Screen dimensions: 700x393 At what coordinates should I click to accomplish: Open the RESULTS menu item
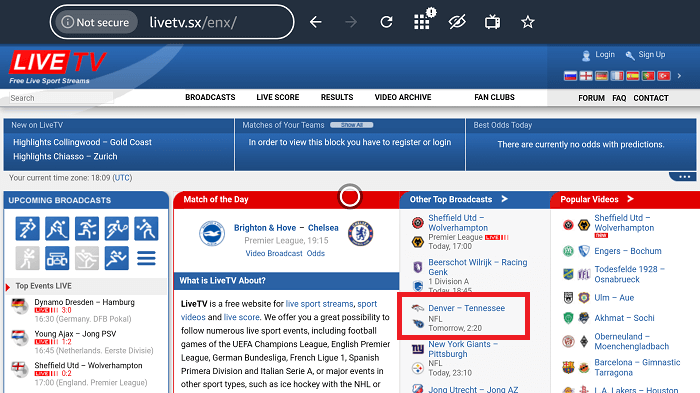pyautogui.click(x=337, y=97)
